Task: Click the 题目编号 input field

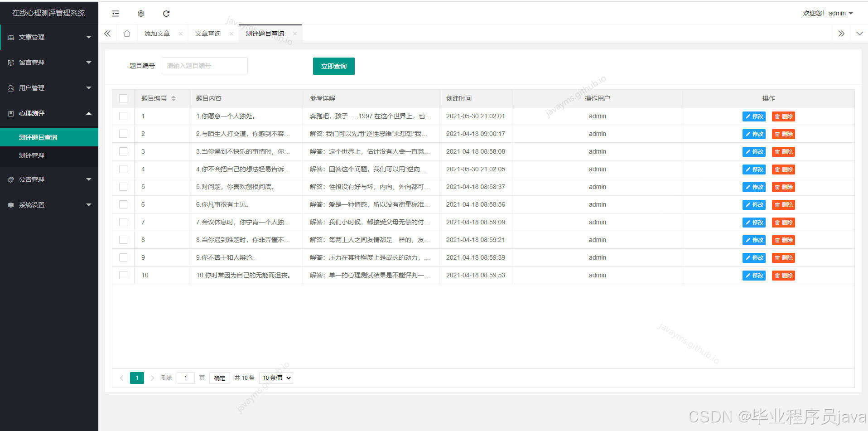Action: tap(204, 66)
